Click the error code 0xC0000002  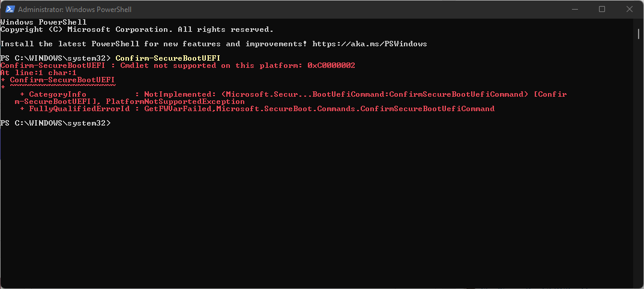pos(331,65)
